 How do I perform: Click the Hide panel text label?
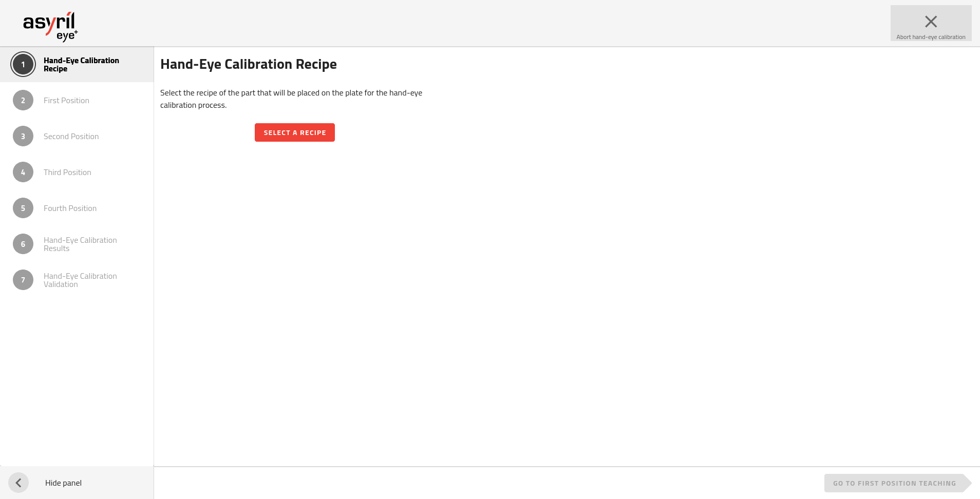(63, 483)
